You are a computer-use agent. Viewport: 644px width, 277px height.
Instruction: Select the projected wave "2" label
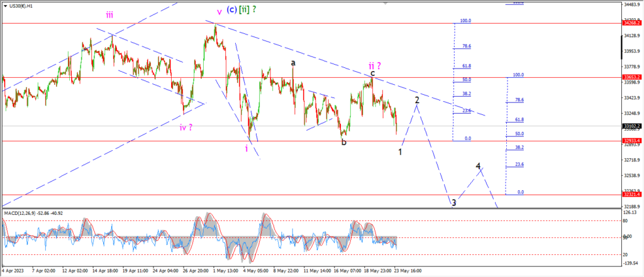click(x=416, y=100)
